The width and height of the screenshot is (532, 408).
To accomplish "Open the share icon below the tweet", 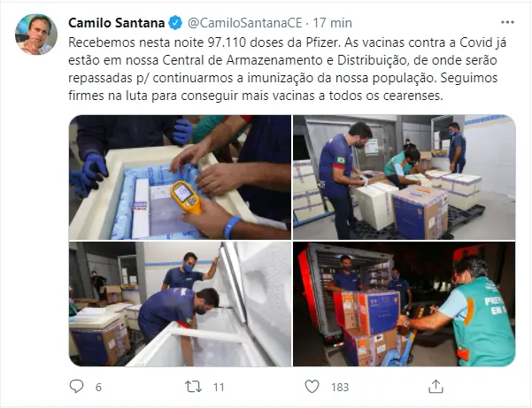I will [x=436, y=386].
